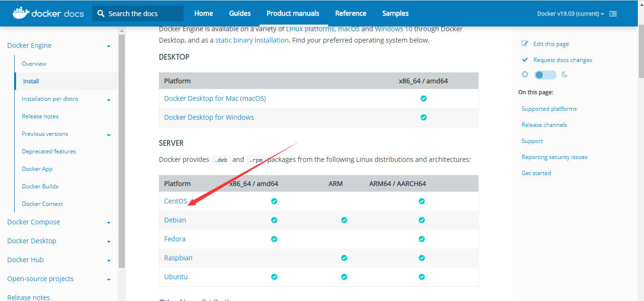Click CentOS x86_64 support checkmark

pyautogui.click(x=274, y=201)
